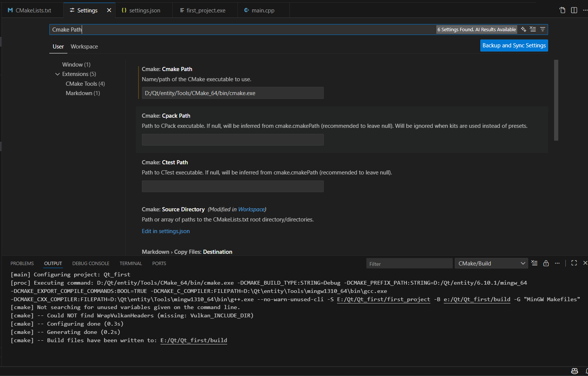This screenshot has width=588, height=376.
Task: Click the empty Ctest Path input field
Action: coord(233,186)
